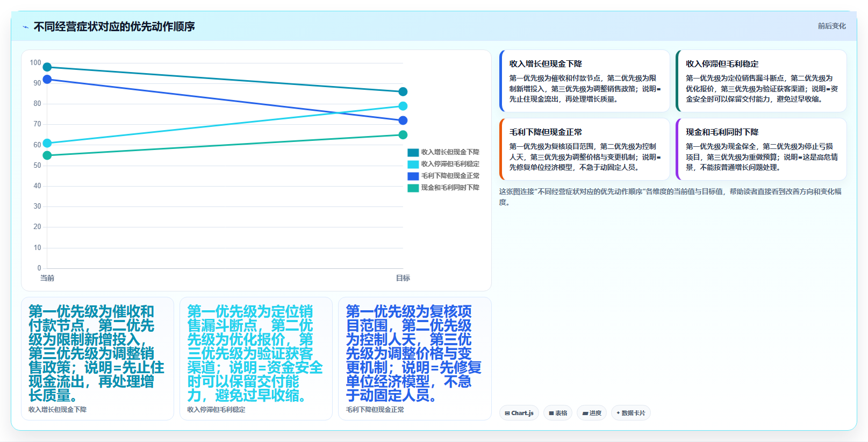Open the 现金和毛利同时下降 card heading at right
868x442 pixels.
click(x=722, y=132)
